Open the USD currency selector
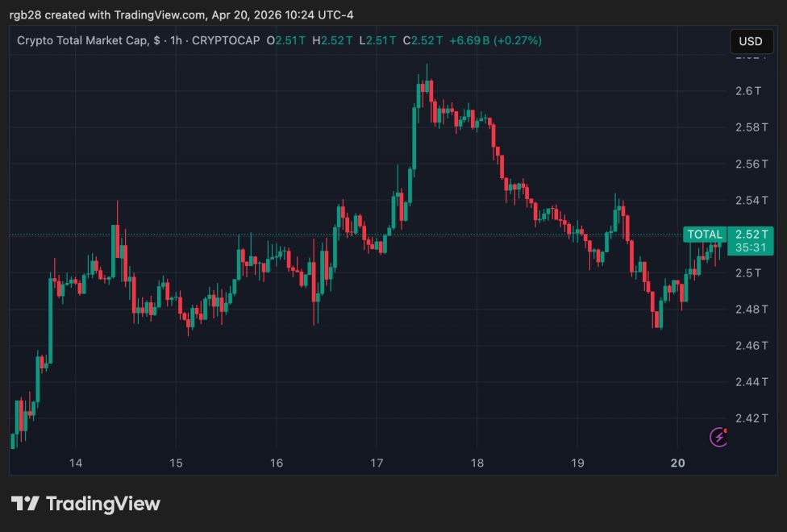 752,41
